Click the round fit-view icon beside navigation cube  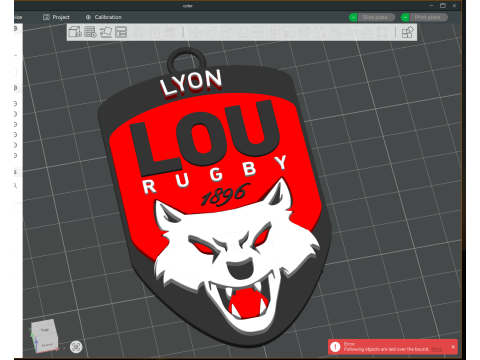click(x=76, y=347)
